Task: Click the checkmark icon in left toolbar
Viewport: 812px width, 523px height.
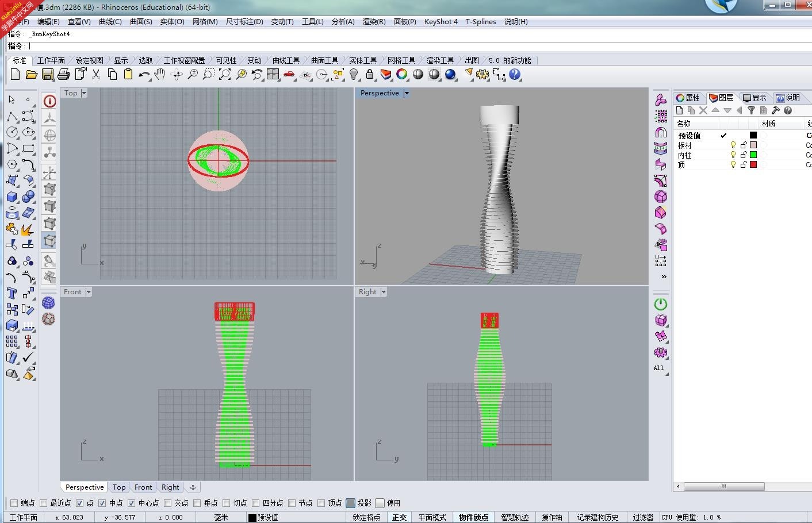Action: coord(28,357)
